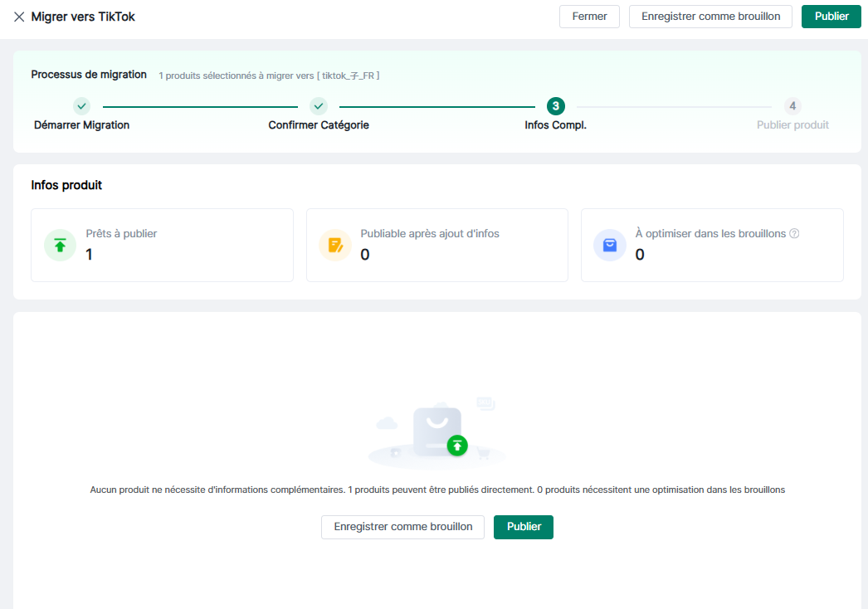Click step 2 checkmark above Confirmer Catégorie
868x609 pixels.
click(319, 106)
